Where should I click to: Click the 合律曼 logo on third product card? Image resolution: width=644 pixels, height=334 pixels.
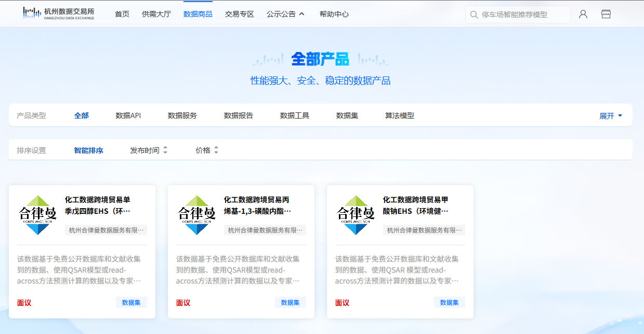356,215
